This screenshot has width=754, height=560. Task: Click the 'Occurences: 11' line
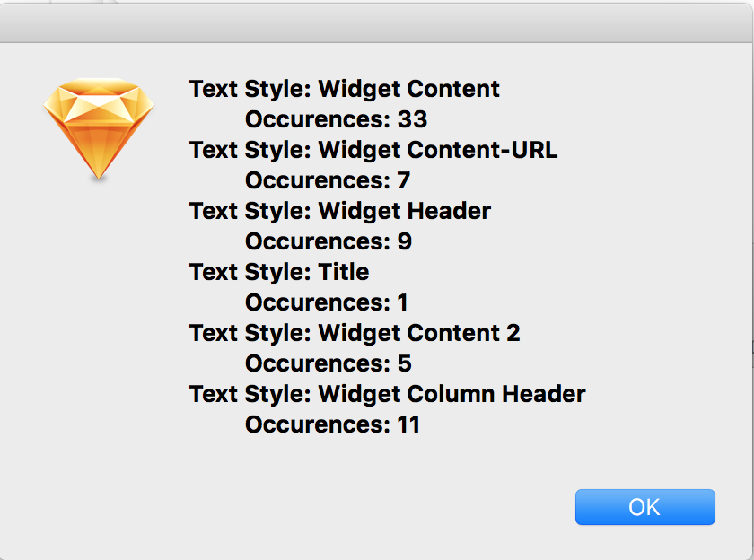332,424
